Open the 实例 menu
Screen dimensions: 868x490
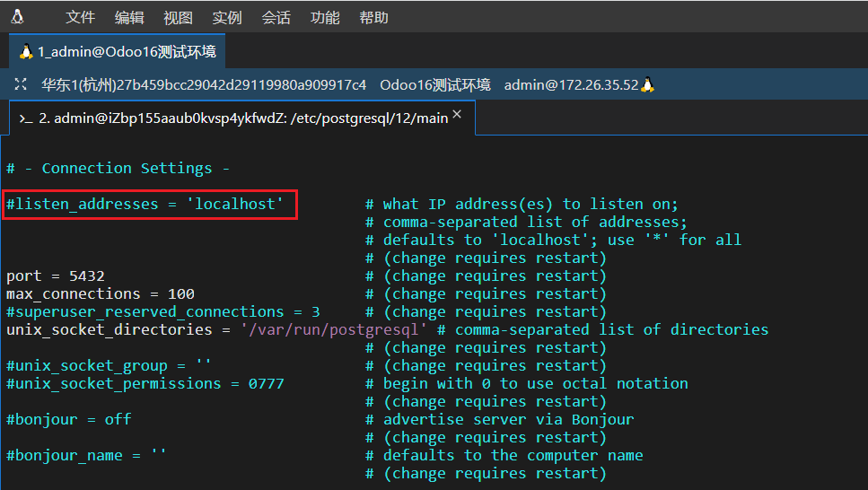[227, 18]
